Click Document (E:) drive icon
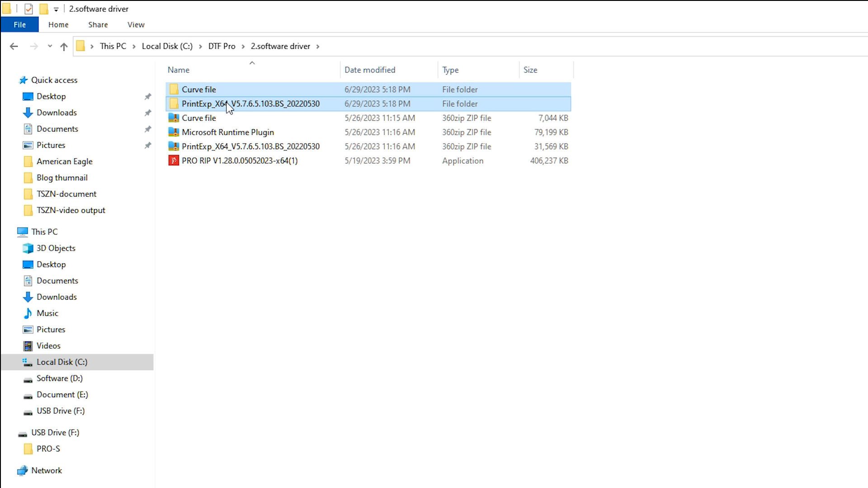 coord(28,395)
